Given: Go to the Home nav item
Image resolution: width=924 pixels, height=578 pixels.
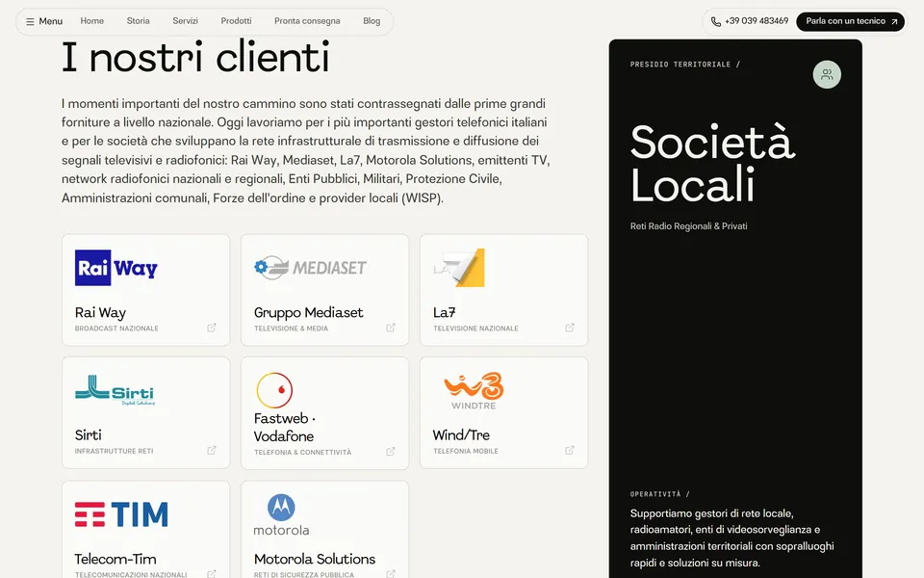Looking at the screenshot, I should pos(92,20).
